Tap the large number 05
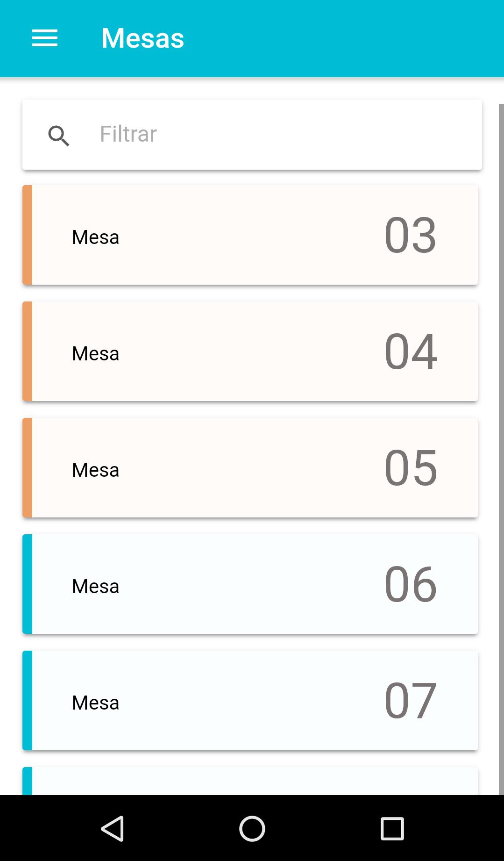Screen dimensions: 504x861 411,467
